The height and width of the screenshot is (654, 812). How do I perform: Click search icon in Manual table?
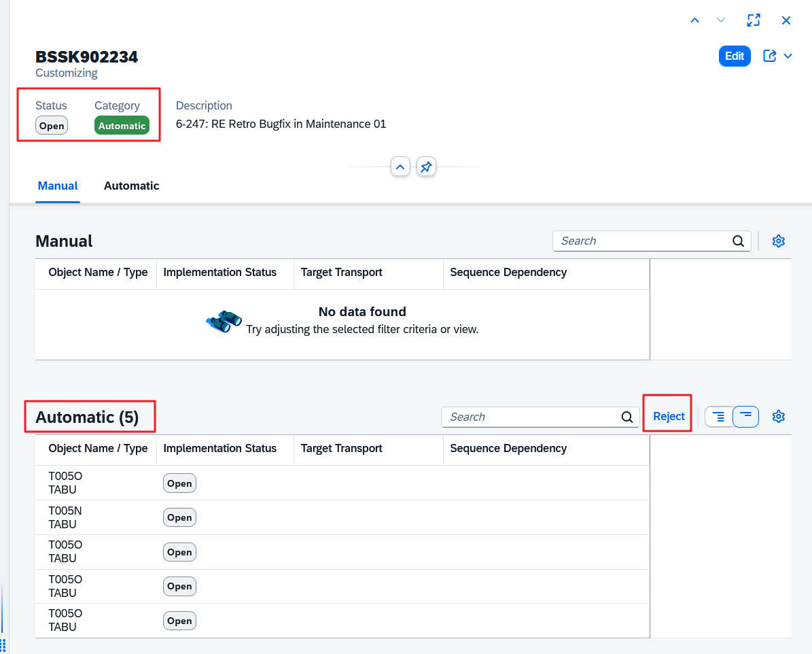point(738,241)
